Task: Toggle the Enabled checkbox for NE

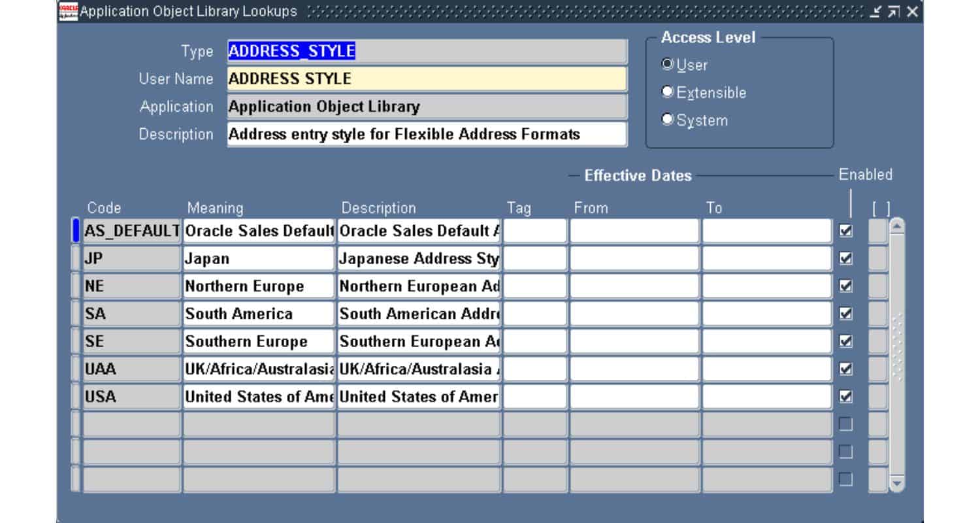Action: (x=846, y=286)
